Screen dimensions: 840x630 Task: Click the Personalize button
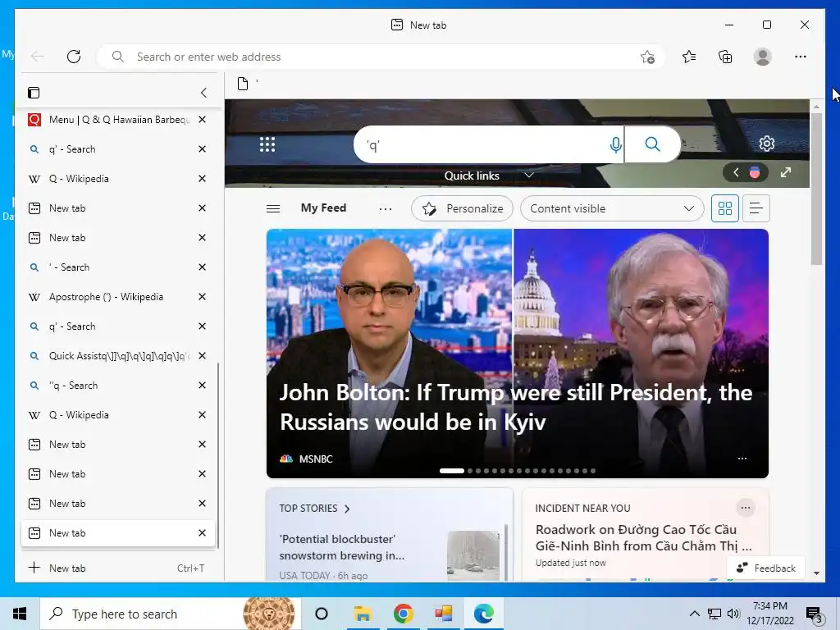[x=463, y=208]
